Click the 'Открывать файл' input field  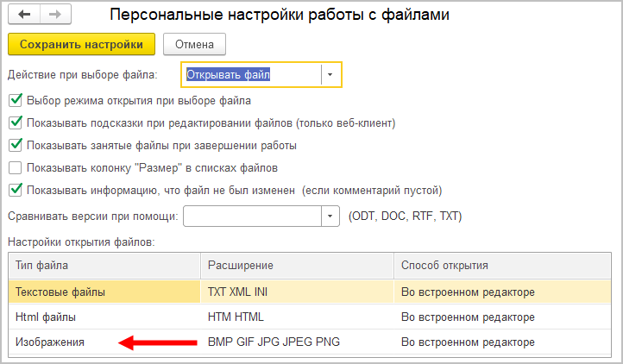(252, 75)
